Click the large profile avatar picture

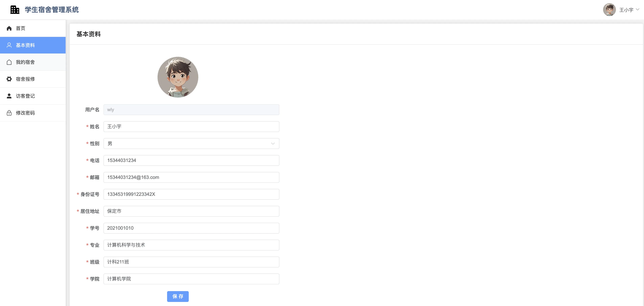coord(178,77)
